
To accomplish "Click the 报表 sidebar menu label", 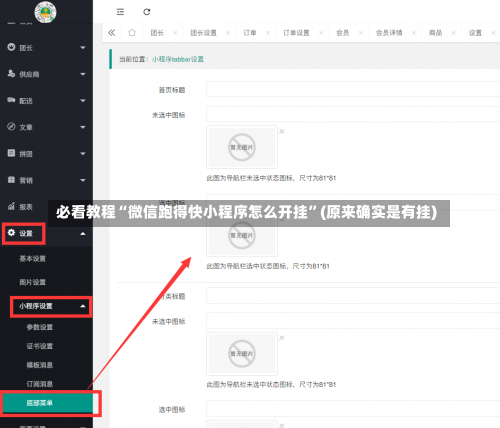I will (26, 207).
